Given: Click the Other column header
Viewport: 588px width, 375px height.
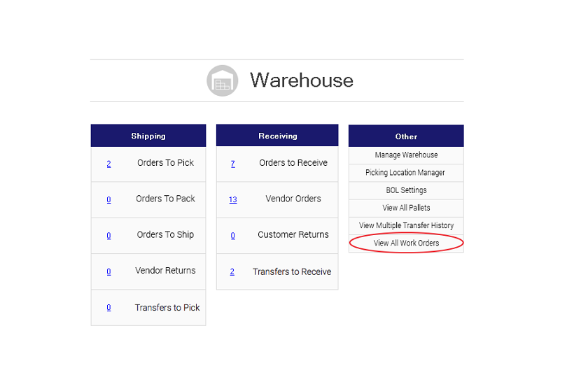Looking at the screenshot, I should [406, 136].
